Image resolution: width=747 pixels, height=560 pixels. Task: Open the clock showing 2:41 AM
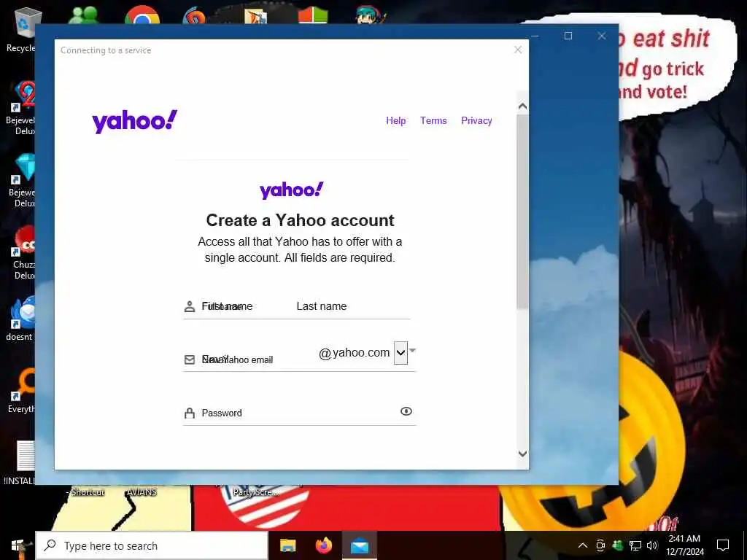pyautogui.click(x=684, y=545)
